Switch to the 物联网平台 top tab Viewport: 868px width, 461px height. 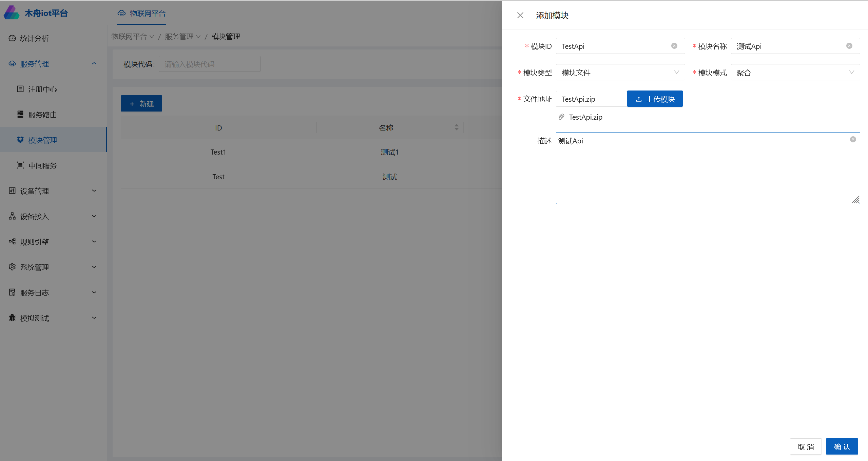(x=142, y=14)
